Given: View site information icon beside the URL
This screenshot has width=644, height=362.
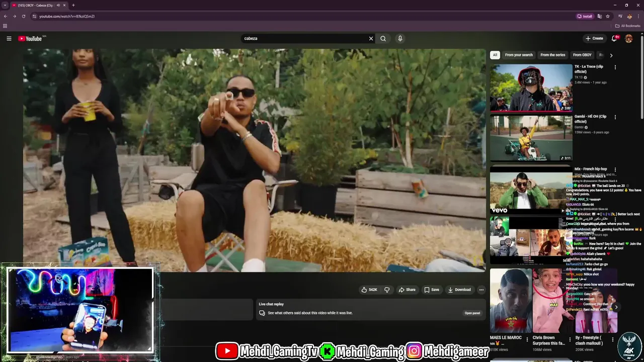Looking at the screenshot, I should pos(34,16).
